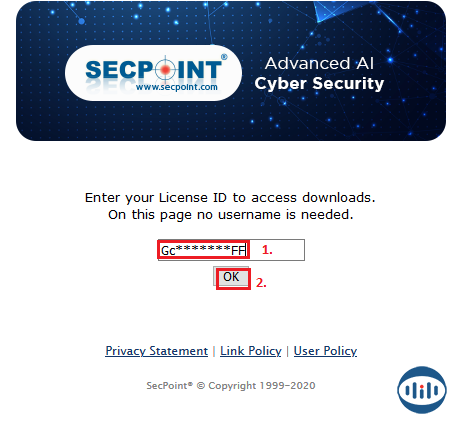The height and width of the screenshot is (429, 463).
Task: Click the copyright symbol in the footer
Action: 201,386
